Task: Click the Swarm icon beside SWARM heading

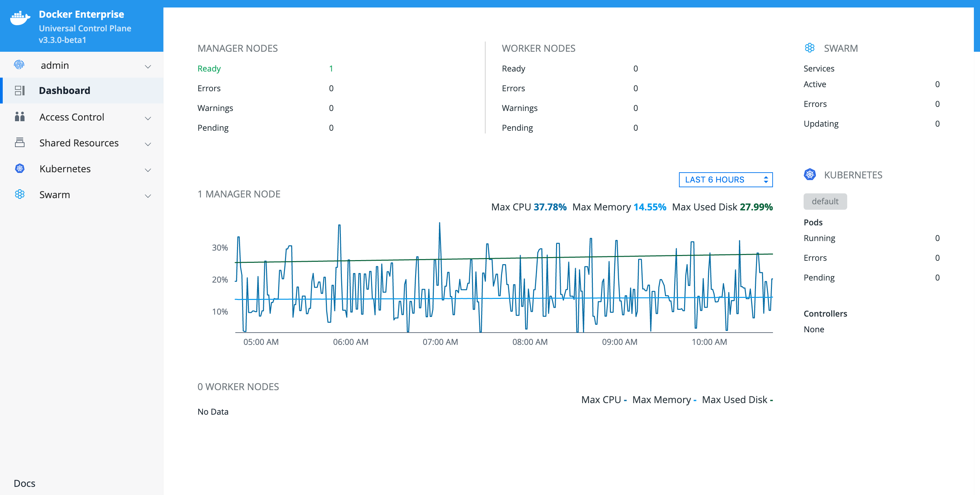Action: point(809,48)
